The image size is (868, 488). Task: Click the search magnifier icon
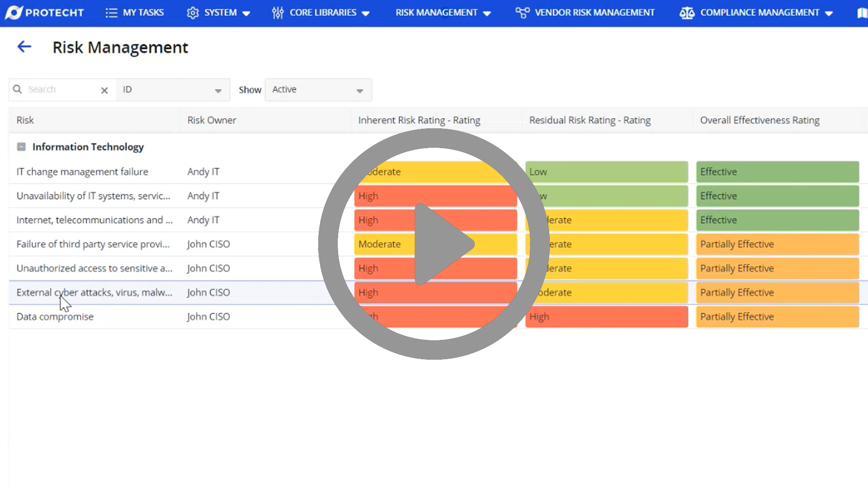pos(17,89)
